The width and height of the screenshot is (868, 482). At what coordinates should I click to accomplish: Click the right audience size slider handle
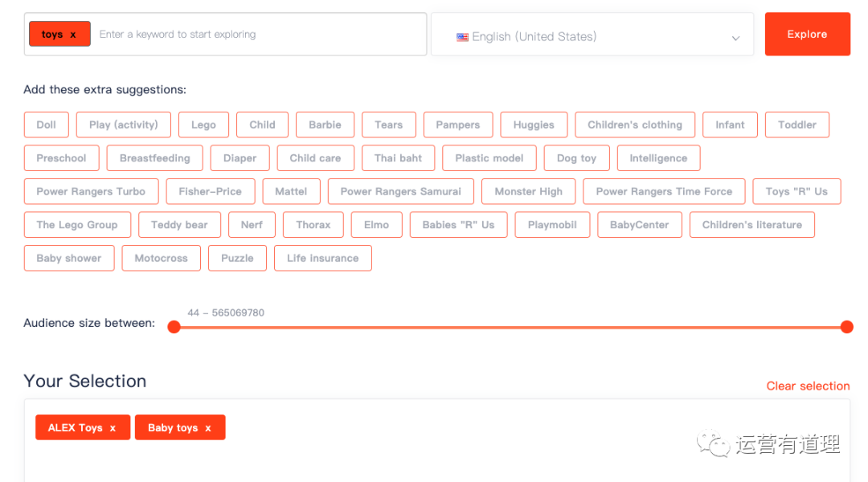(x=846, y=327)
